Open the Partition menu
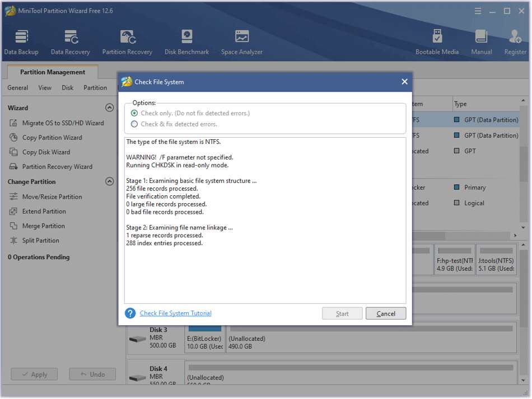532x399 pixels. [95, 88]
